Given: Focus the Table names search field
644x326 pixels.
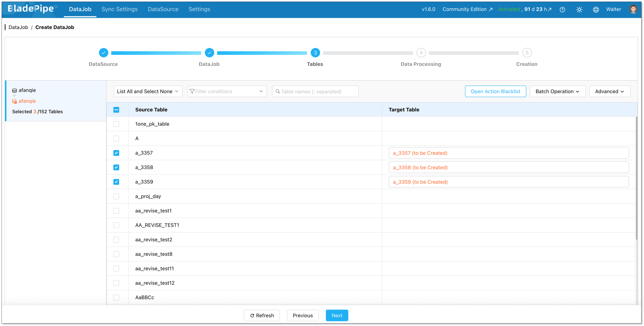Looking at the screenshot, I should [315, 91].
